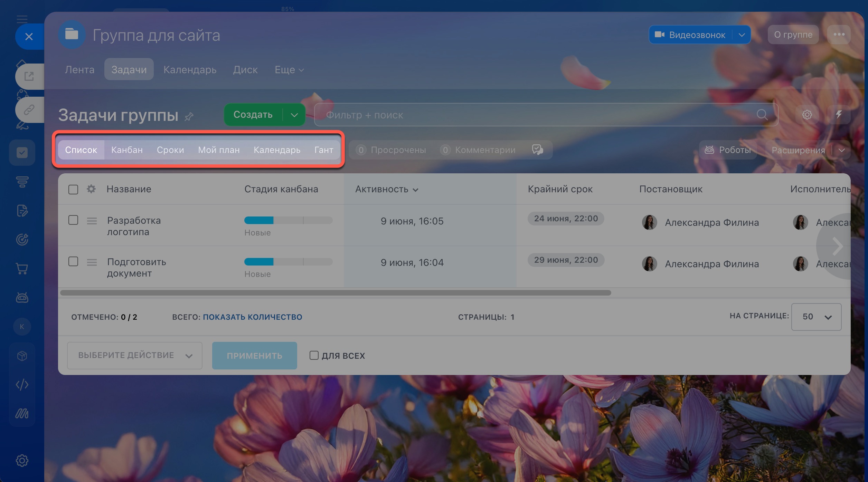Toggle the Комментарии counter filter
The image size is (868, 482).
(478, 150)
